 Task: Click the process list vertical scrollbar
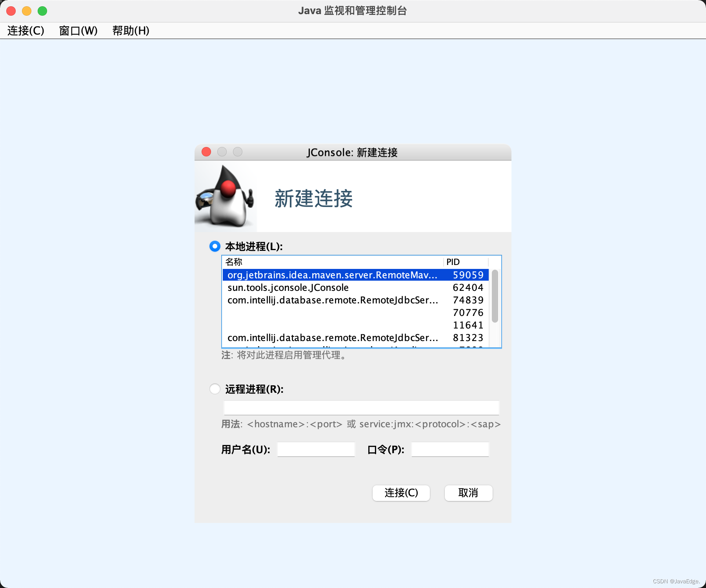(495, 296)
